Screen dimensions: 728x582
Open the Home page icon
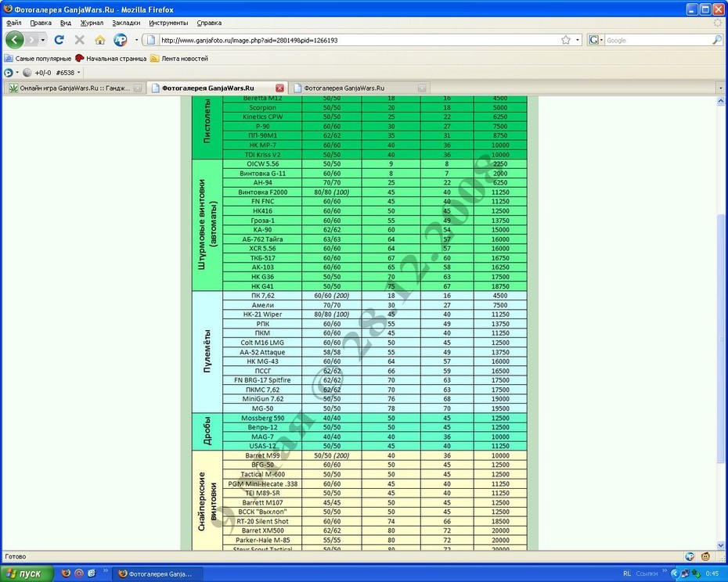coord(100,40)
